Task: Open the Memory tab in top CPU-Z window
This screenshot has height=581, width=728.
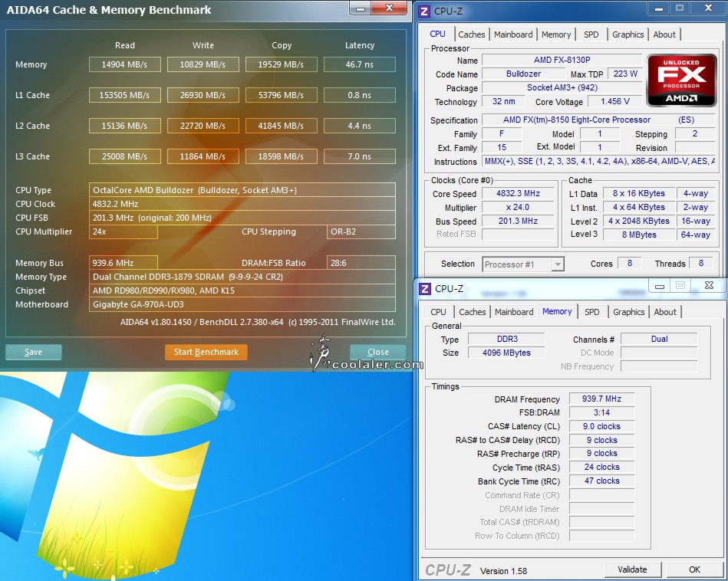Action: click(555, 34)
